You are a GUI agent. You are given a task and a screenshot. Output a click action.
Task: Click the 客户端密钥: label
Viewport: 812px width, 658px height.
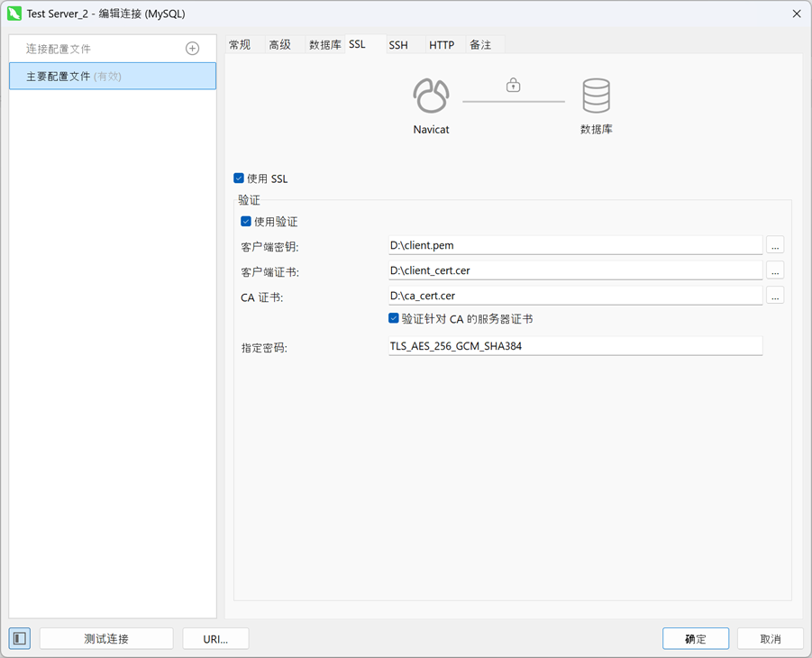tap(269, 247)
